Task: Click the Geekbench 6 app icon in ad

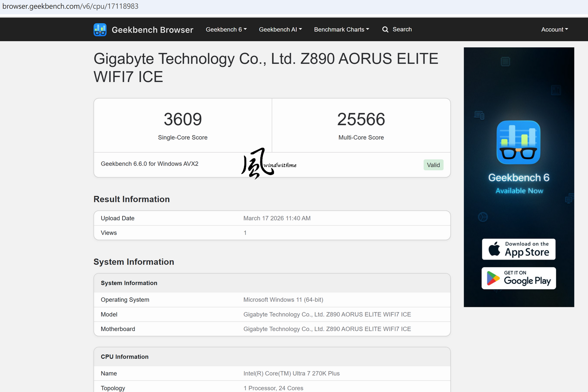Action: (518, 142)
